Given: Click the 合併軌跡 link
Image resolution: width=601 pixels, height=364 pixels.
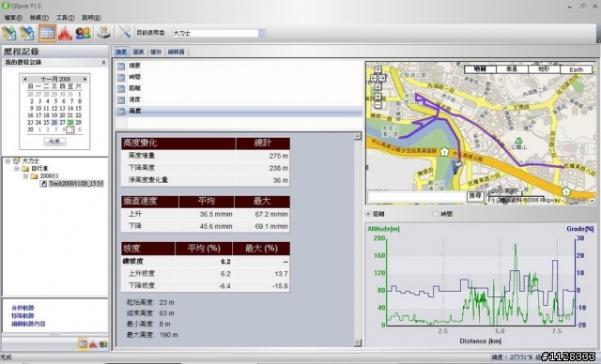Looking at the screenshot, I should (23, 308).
